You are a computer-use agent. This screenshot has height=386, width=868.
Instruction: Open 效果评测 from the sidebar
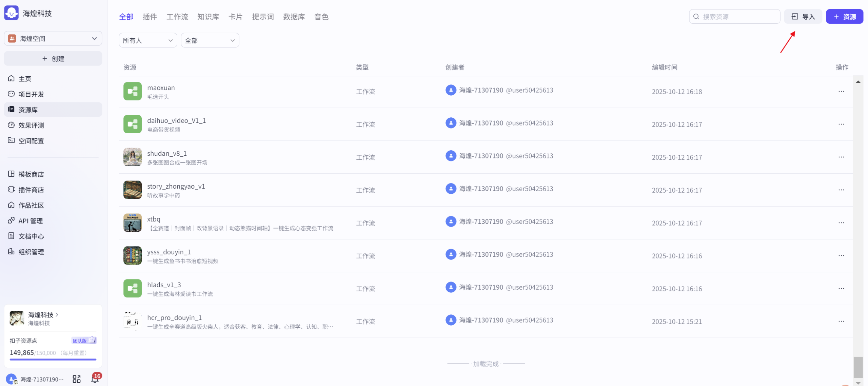pos(31,125)
